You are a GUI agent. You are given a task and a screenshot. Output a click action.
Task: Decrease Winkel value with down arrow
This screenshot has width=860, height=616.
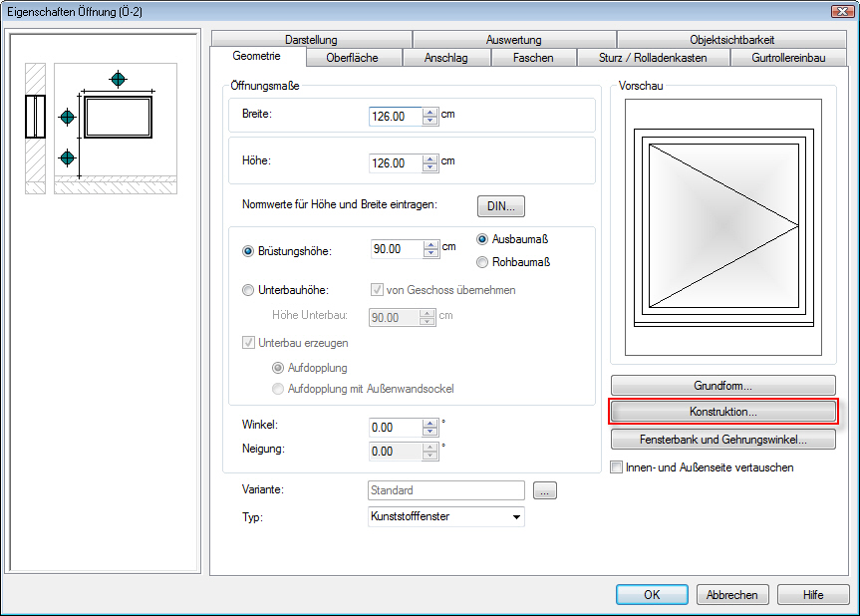pyautogui.click(x=430, y=432)
